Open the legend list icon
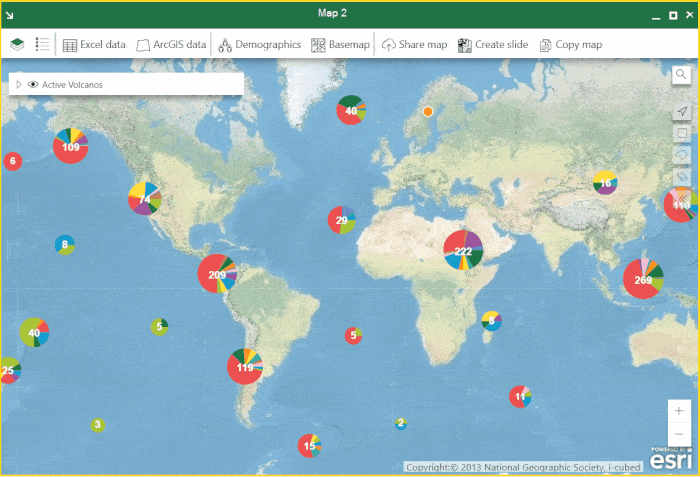700x477 pixels. point(42,44)
